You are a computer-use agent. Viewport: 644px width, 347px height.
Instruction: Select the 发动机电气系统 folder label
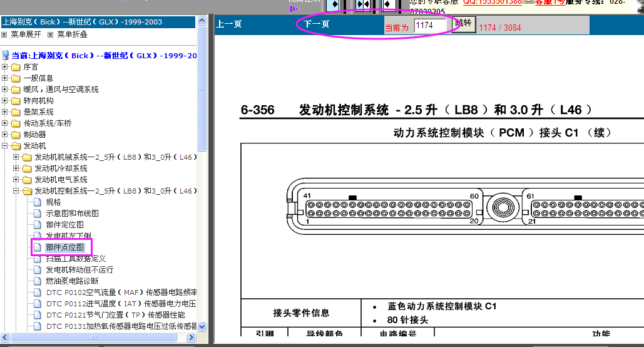pos(61,180)
